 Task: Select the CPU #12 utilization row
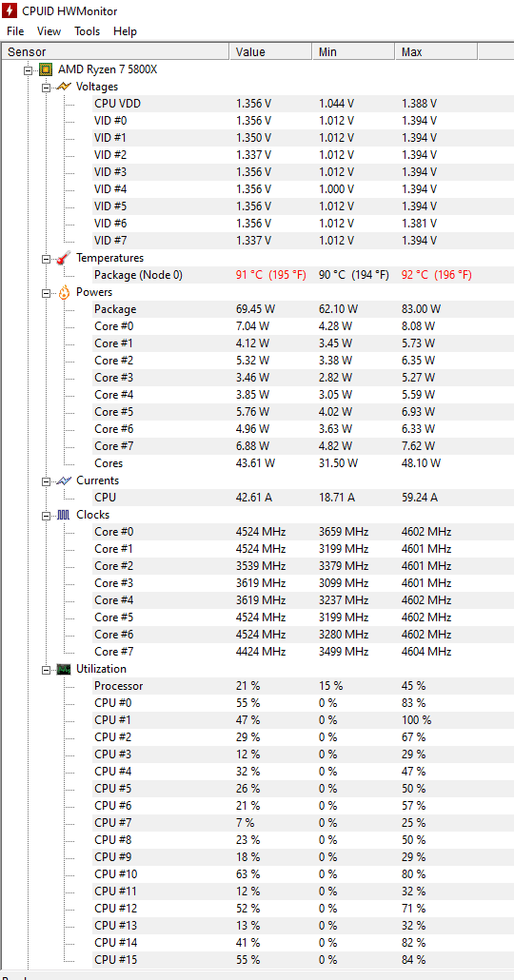pyautogui.click(x=303, y=908)
